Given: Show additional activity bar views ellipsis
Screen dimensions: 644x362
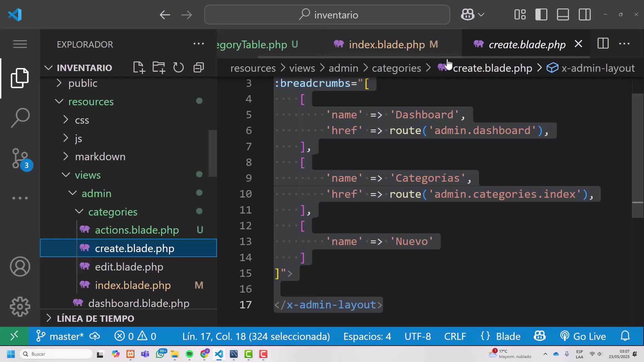Looking at the screenshot, I should pyautogui.click(x=20, y=198).
